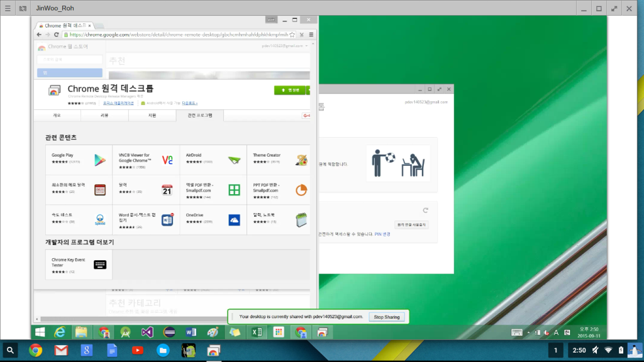Open Chrome browser from the Chromebook shelf
This screenshot has width=644, height=362.
[x=36, y=351]
